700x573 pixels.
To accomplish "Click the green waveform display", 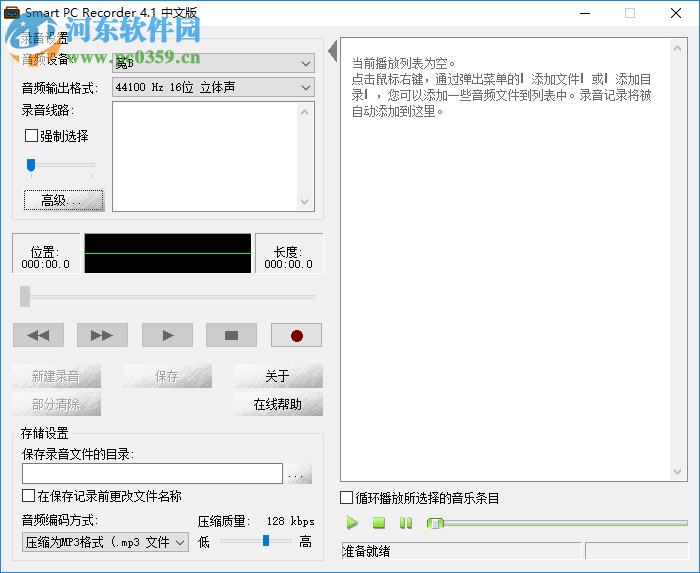I will 168,253.
